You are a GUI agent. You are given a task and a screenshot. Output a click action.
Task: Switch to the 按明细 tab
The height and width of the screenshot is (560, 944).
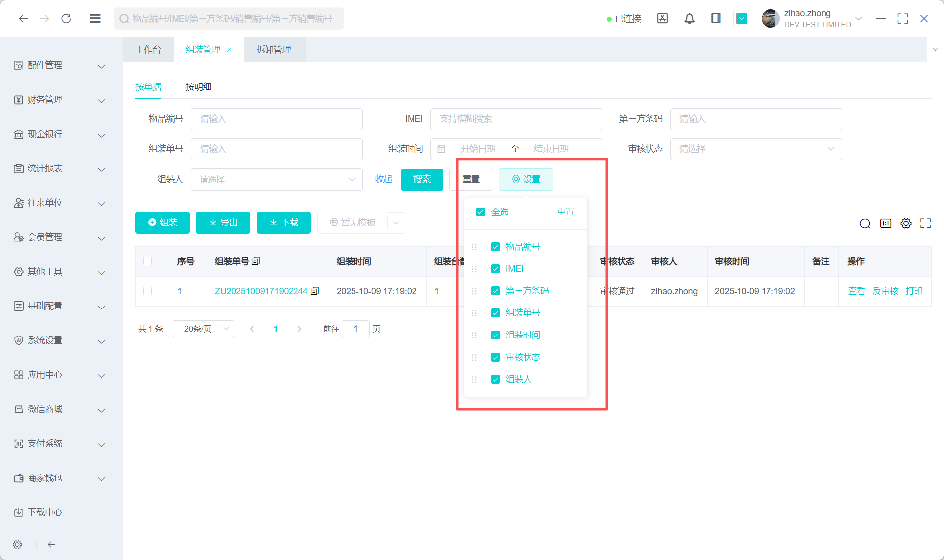198,87
